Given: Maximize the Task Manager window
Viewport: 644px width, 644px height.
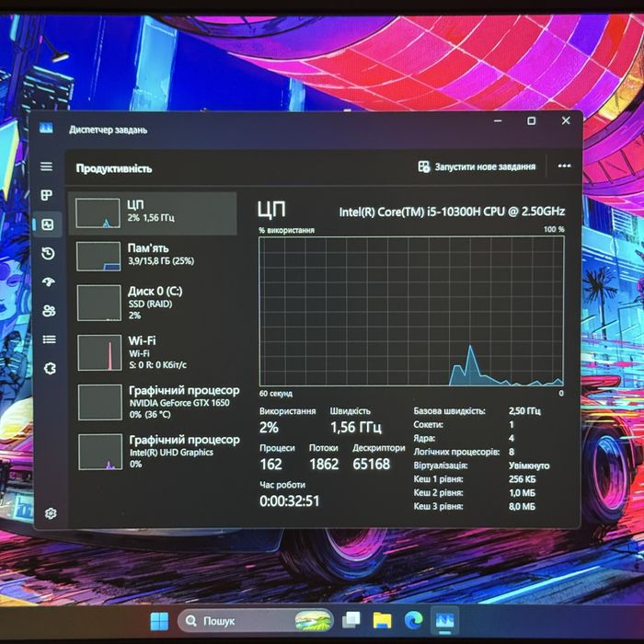Looking at the screenshot, I should coord(531,121).
